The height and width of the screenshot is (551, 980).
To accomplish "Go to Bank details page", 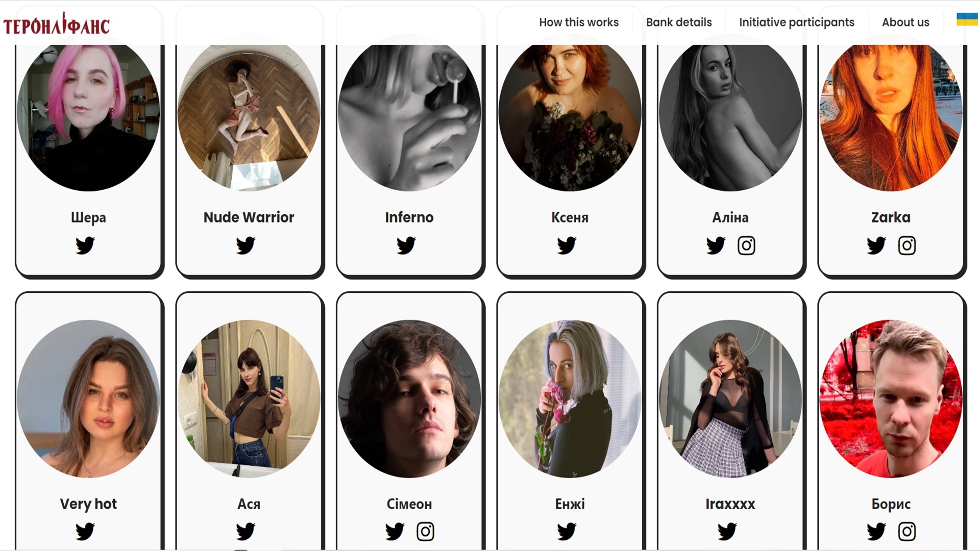I will (x=679, y=22).
